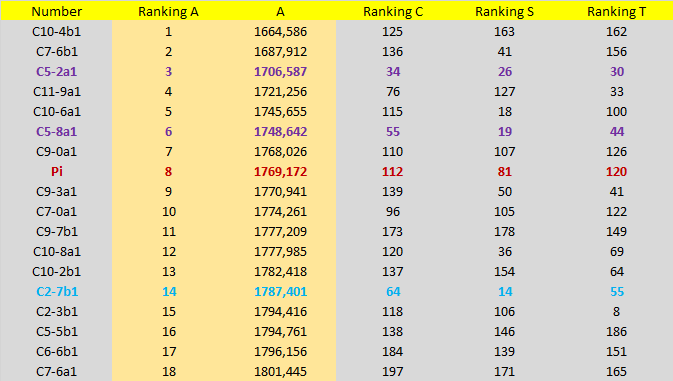Click the C7-6a1 cell
This screenshot has height=381, width=673.
57,372
